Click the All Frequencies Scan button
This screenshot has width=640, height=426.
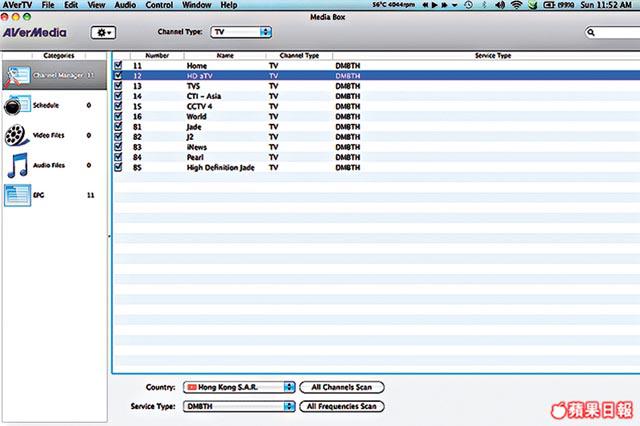(342, 406)
